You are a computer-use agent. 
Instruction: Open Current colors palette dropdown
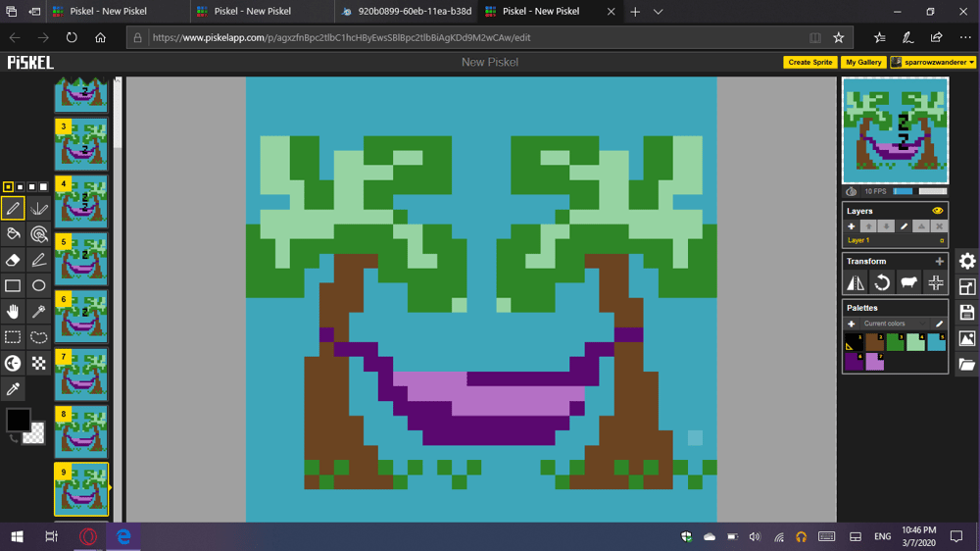895,324
